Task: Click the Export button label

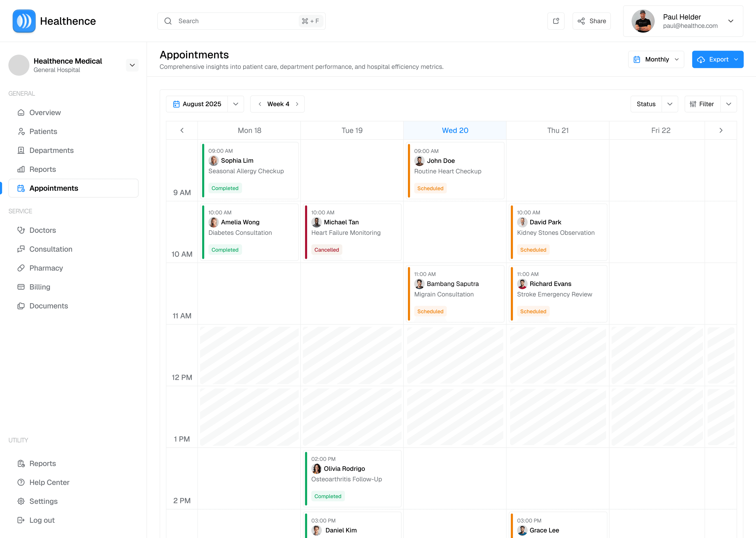Action: coord(719,60)
